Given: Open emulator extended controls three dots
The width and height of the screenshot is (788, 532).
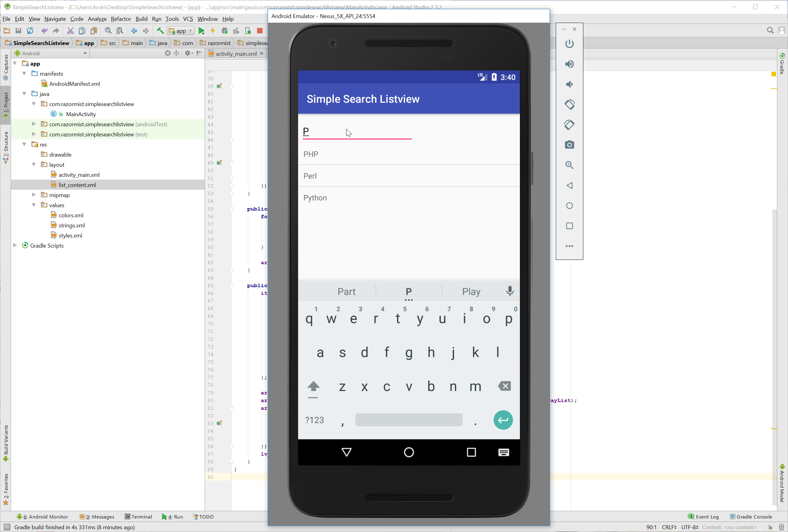Looking at the screenshot, I should click(569, 246).
